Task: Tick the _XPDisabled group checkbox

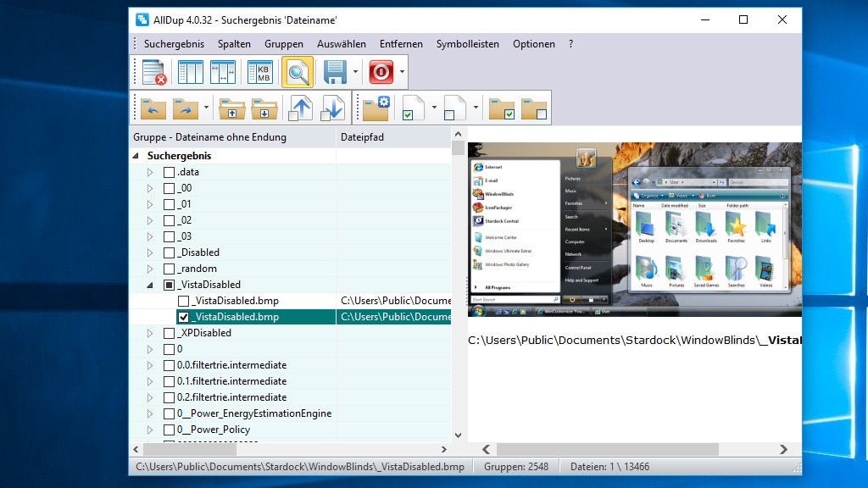Action: point(170,333)
